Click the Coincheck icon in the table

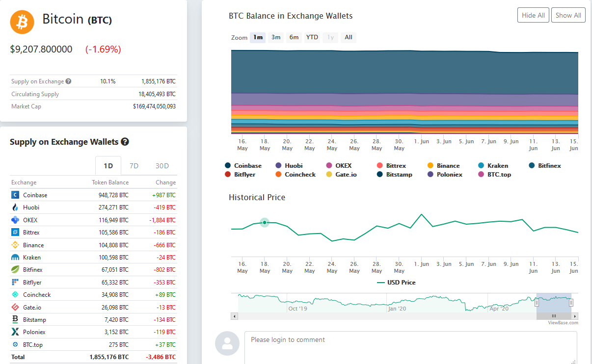pyautogui.click(x=15, y=295)
